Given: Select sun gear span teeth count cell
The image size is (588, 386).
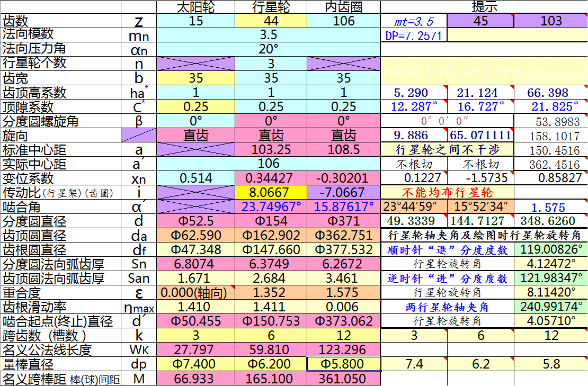Looking at the screenshot, I should [x=196, y=335].
